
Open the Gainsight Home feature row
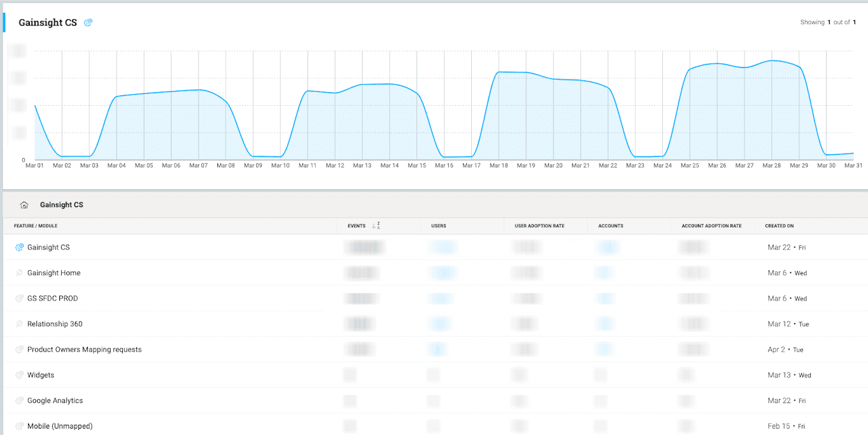(x=53, y=273)
